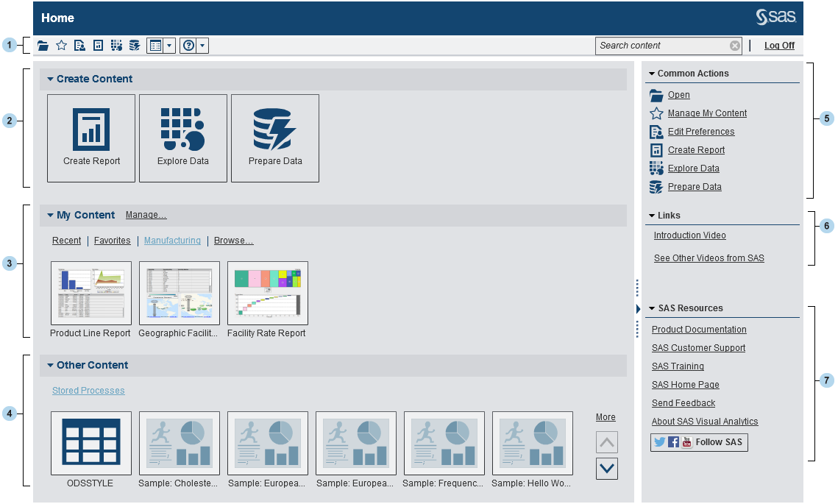Image resolution: width=838 pixels, height=504 pixels.
Task: Open the large Prepare Data tile
Action: tap(275, 138)
